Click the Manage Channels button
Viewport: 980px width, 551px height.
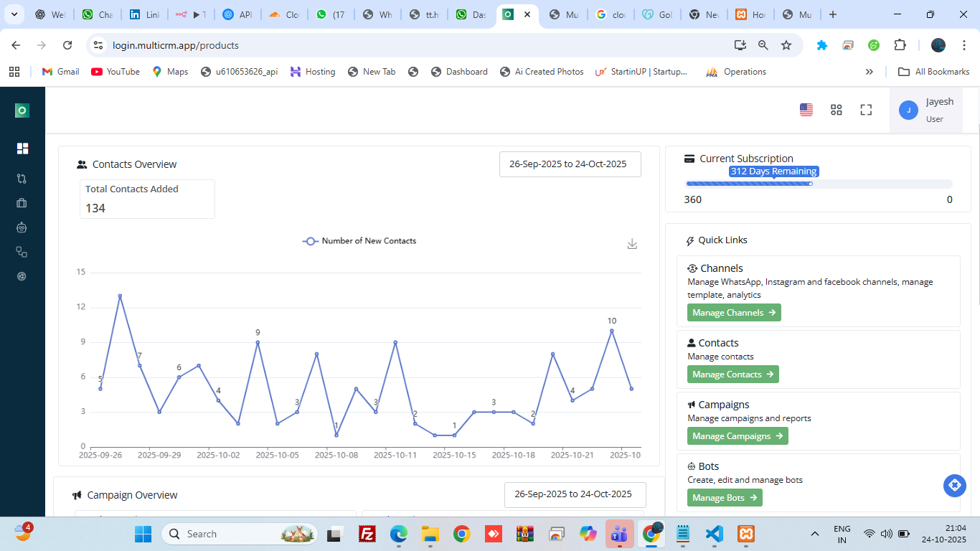point(734,312)
